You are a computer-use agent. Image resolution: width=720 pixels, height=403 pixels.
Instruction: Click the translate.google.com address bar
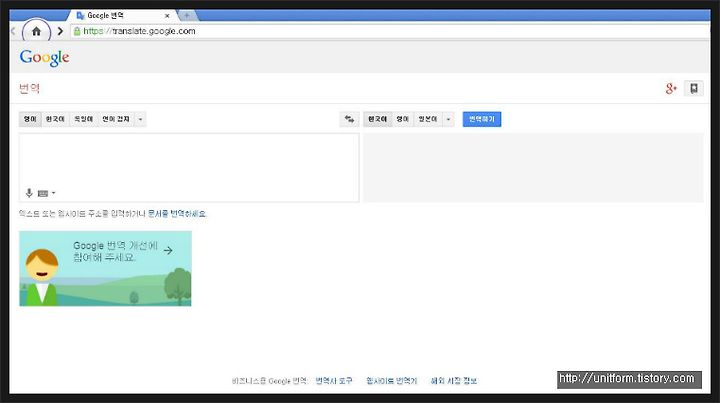click(x=390, y=31)
